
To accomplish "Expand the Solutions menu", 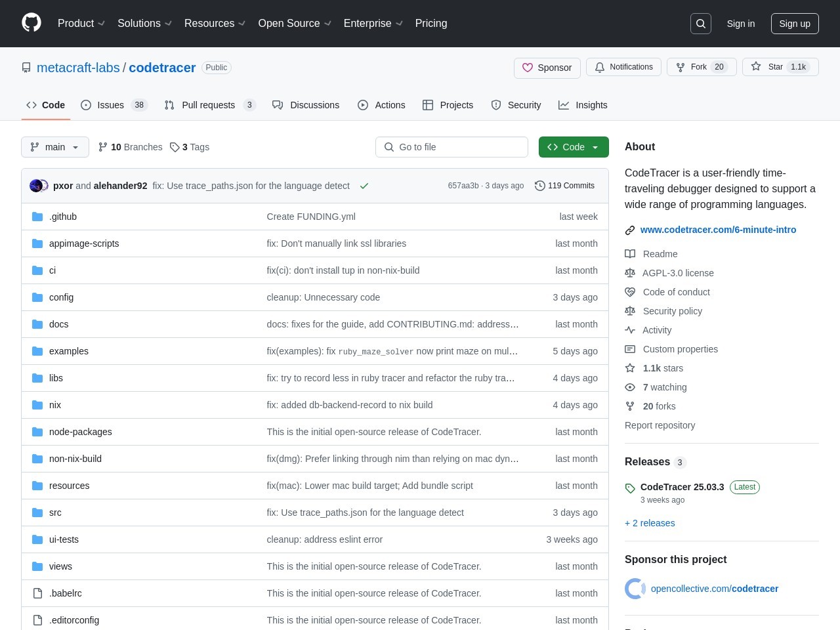I will pyautogui.click(x=144, y=23).
